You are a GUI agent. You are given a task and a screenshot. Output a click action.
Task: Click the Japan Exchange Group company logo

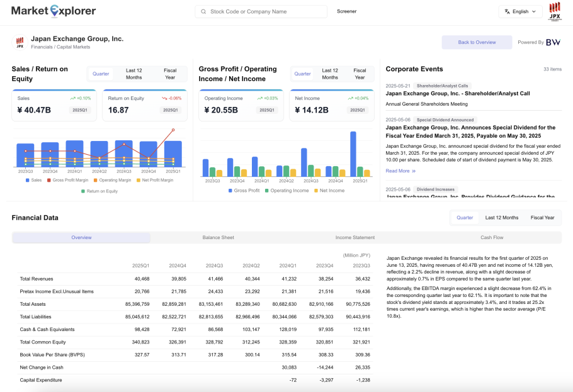click(20, 42)
